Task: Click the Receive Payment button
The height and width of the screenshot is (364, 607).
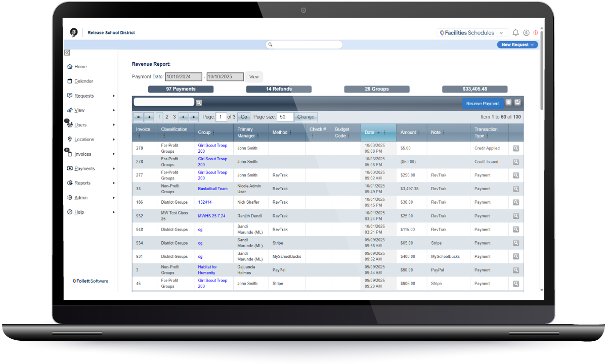Action: [x=483, y=103]
